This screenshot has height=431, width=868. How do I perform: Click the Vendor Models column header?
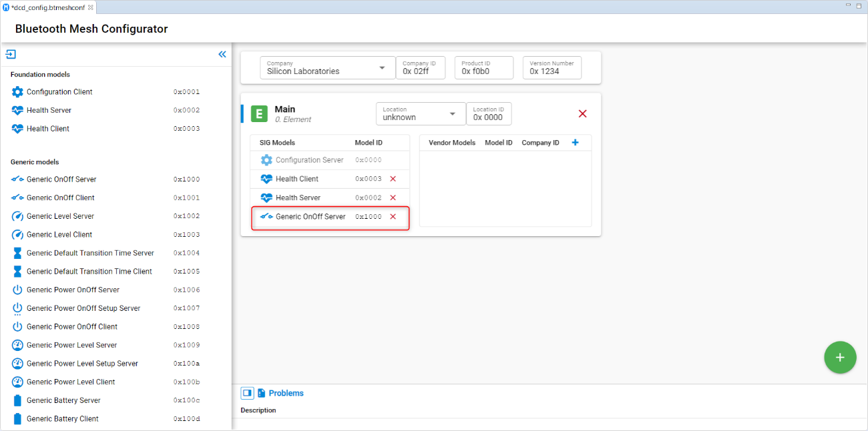[x=452, y=143]
